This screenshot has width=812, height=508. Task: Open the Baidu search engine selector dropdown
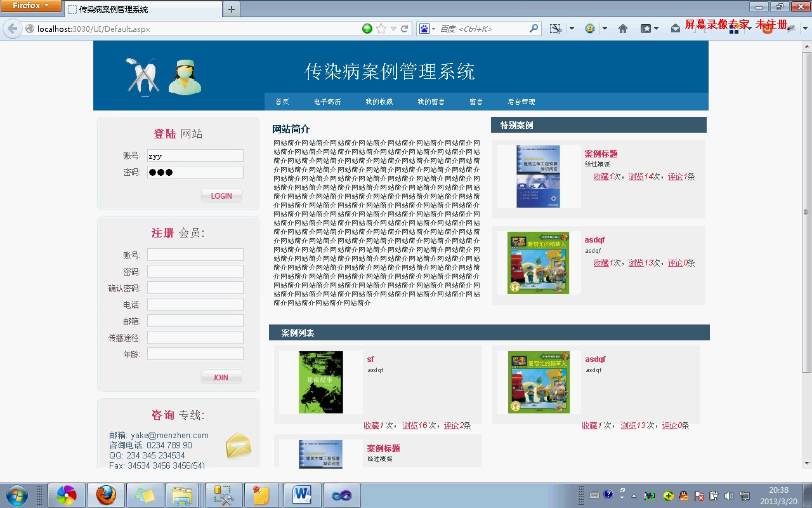[x=426, y=29]
